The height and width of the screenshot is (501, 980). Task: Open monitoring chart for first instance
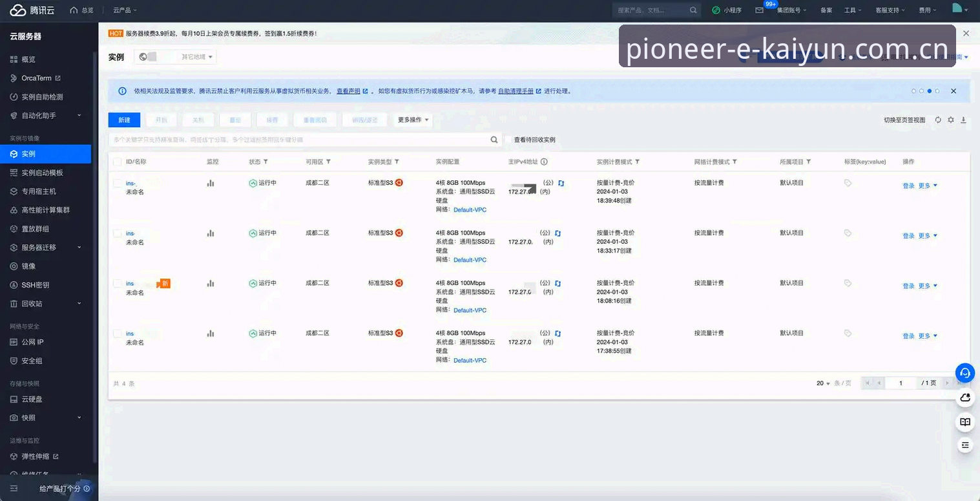(210, 184)
